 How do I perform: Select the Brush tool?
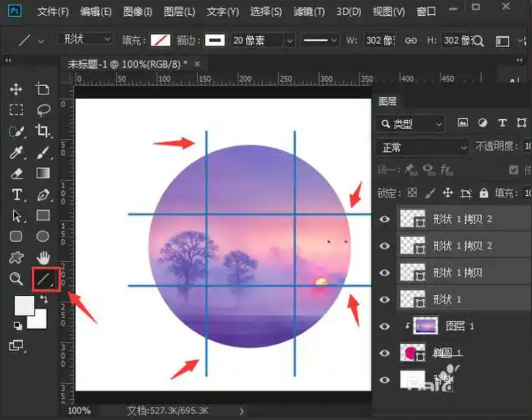44,153
